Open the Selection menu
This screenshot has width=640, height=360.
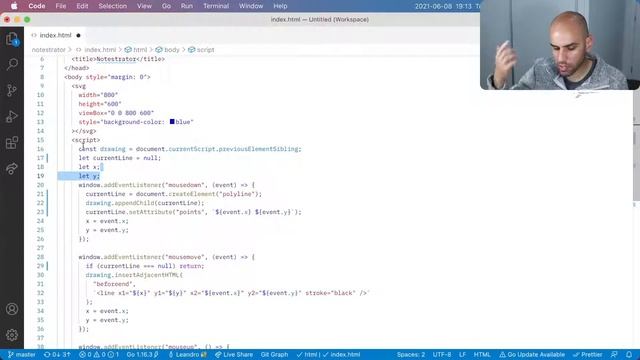[x=113, y=6]
